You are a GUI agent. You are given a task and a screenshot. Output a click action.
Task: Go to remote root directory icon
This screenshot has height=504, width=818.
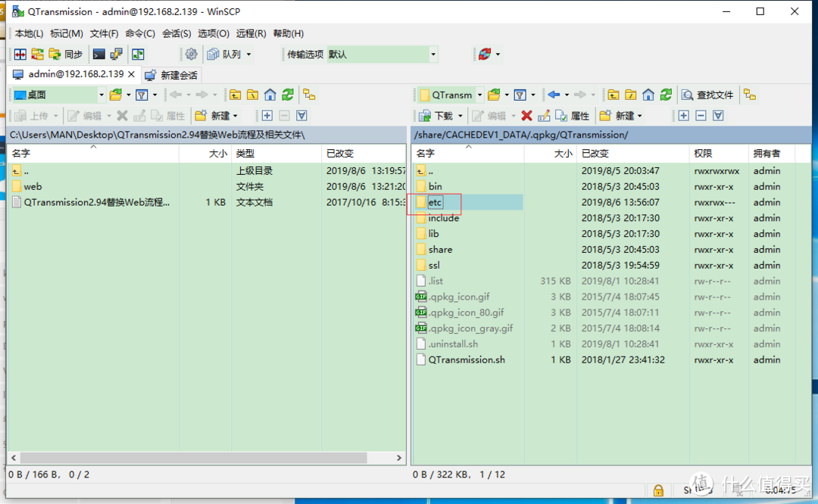click(631, 95)
